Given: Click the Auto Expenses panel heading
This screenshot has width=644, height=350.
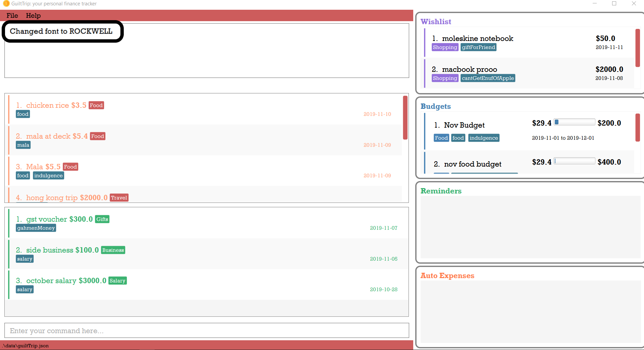Looking at the screenshot, I should coord(447,275).
